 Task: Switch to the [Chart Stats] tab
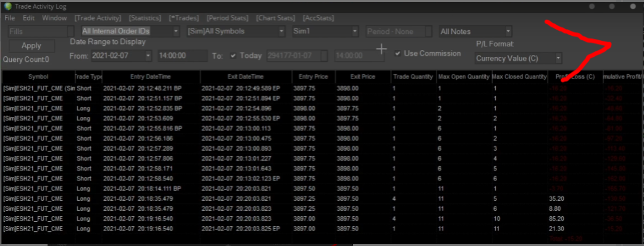pos(275,18)
